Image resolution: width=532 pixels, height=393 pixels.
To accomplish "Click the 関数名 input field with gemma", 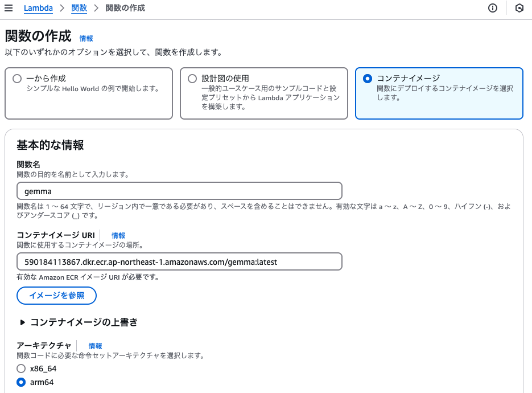I will click(x=179, y=191).
